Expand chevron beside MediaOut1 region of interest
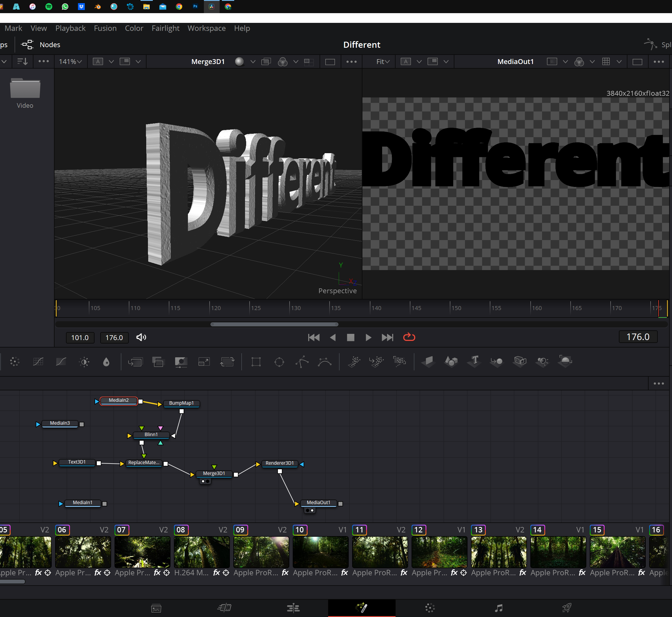 point(565,62)
